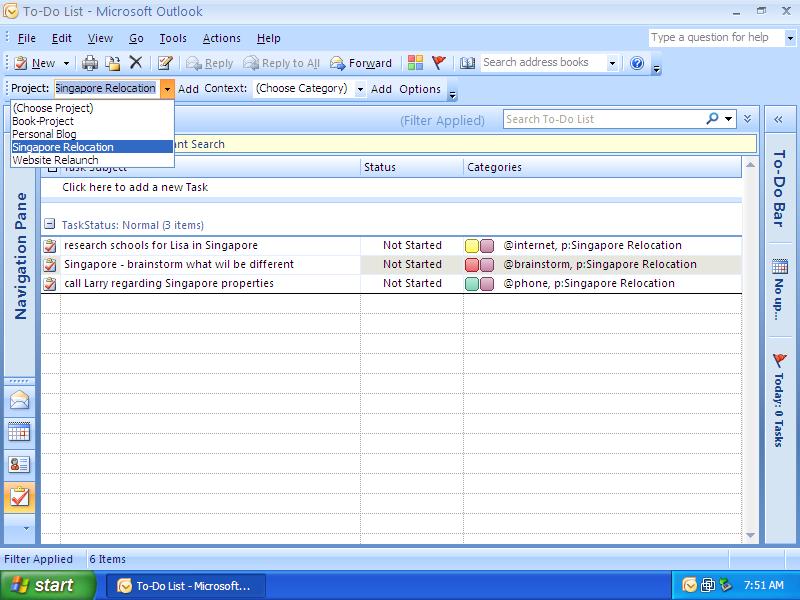Click the blue Help question mark icon
The width and height of the screenshot is (800, 600).
[x=637, y=63]
